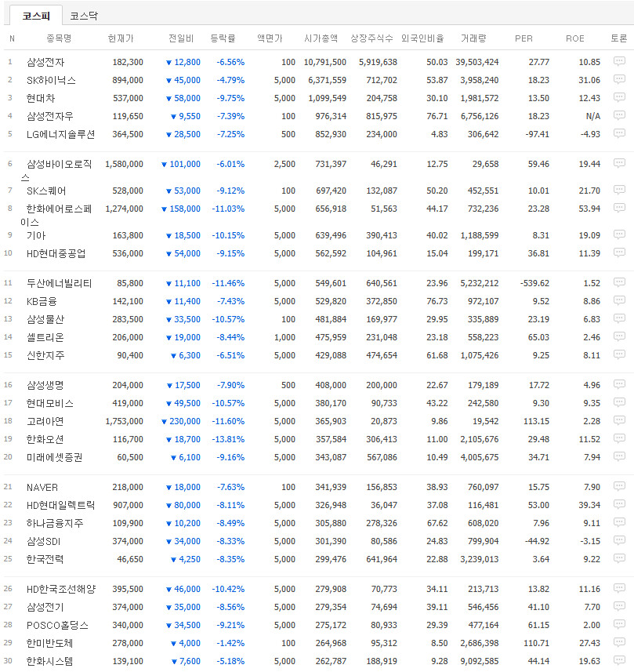Screen dimensions: 634x672
Task: Click the ROE column header
Action: pyautogui.click(x=575, y=38)
